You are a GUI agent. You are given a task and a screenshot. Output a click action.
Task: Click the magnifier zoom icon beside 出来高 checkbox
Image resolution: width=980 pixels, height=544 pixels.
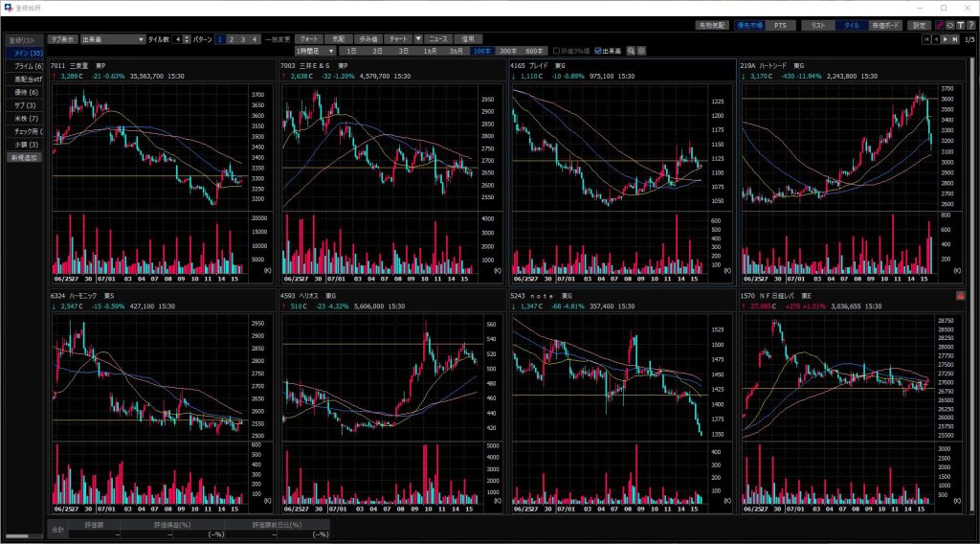pos(631,51)
